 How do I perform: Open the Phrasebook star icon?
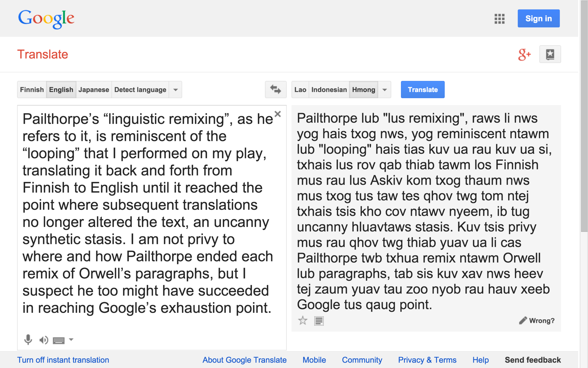point(550,54)
